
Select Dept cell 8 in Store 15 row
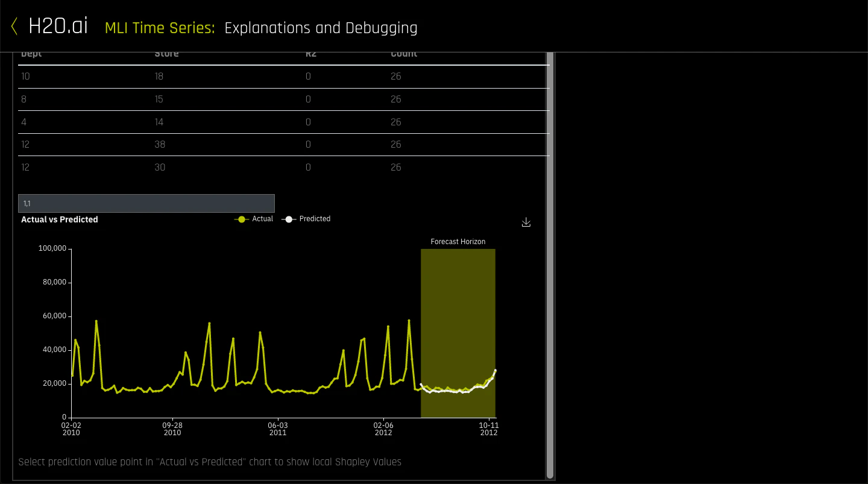pyautogui.click(x=24, y=99)
